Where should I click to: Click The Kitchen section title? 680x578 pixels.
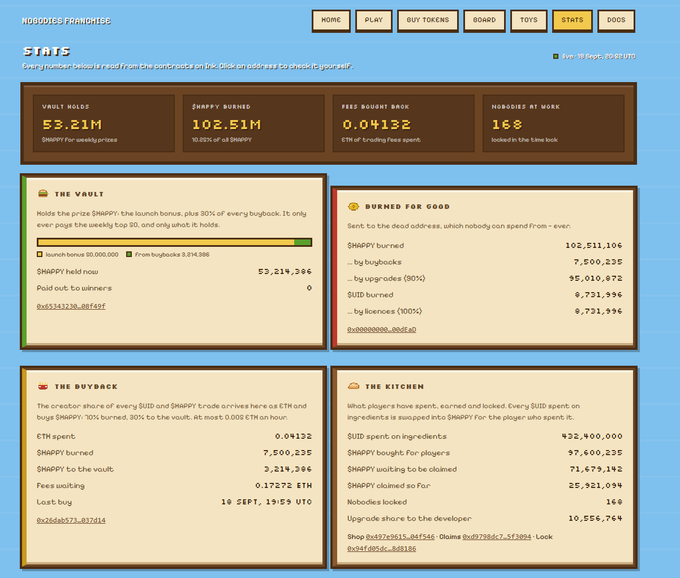[x=395, y=387]
